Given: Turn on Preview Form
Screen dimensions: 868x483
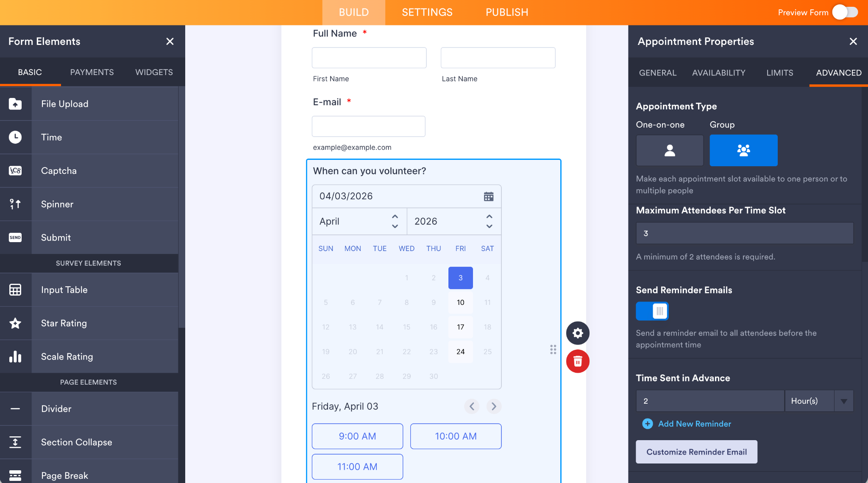Looking at the screenshot, I should pos(845,12).
